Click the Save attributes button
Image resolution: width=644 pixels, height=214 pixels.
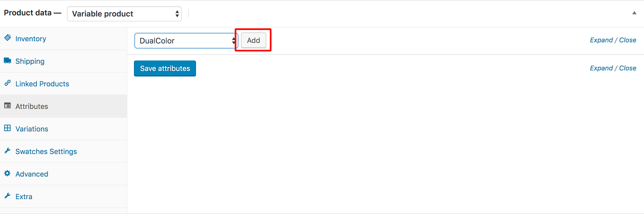point(165,68)
